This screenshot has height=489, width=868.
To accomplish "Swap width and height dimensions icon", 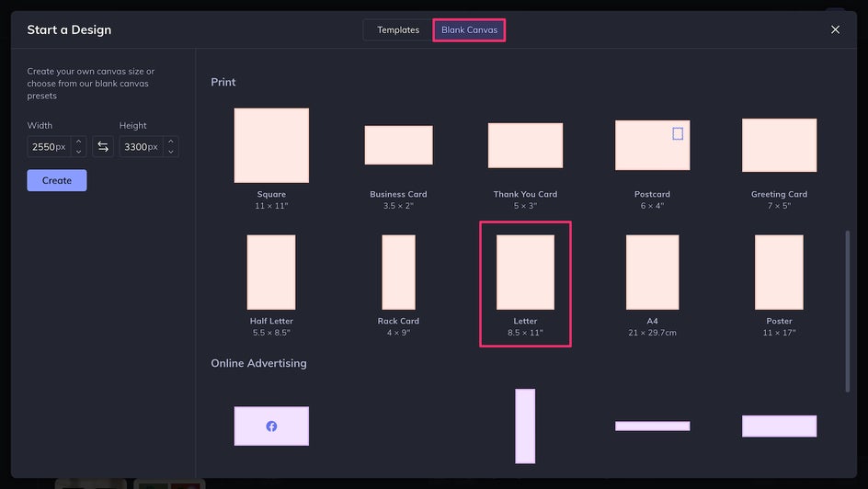I will pyautogui.click(x=103, y=146).
